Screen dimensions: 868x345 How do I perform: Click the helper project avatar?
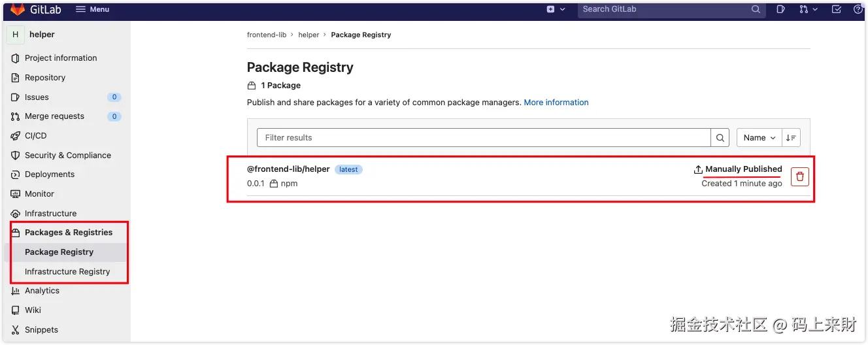coord(15,35)
